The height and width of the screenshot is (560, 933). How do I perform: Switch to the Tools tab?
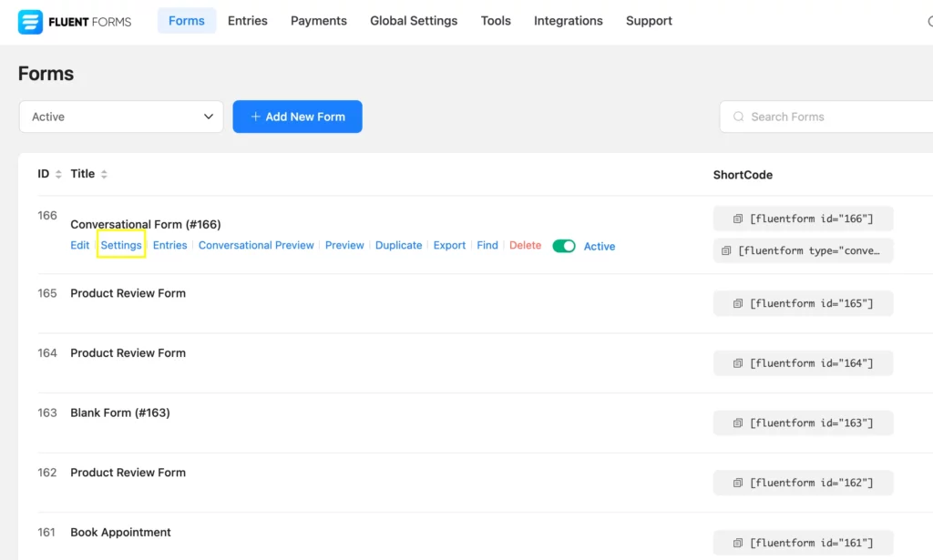[x=496, y=21]
